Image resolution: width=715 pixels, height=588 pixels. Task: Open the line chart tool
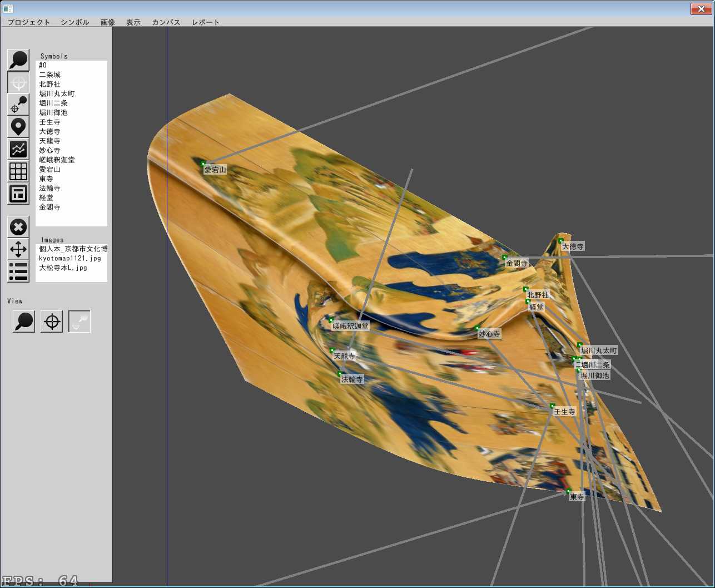18,149
